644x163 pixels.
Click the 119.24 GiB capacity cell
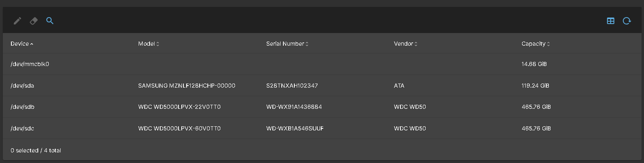click(535, 86)
